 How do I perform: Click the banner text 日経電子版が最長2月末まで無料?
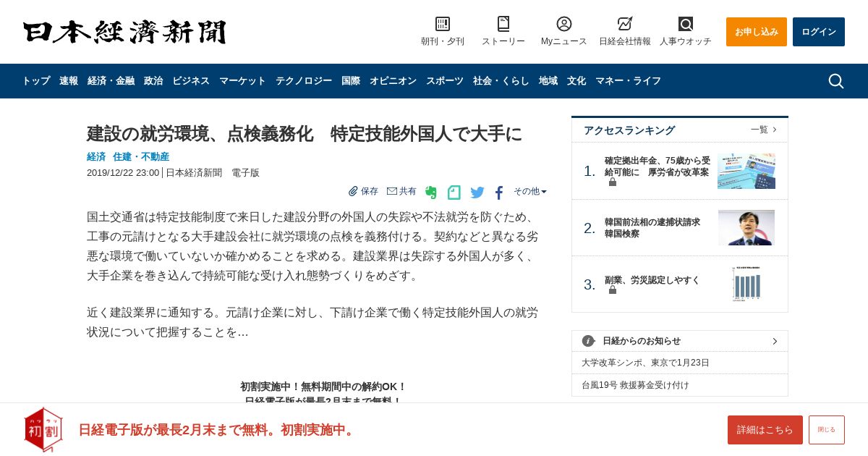pos(217,430)
